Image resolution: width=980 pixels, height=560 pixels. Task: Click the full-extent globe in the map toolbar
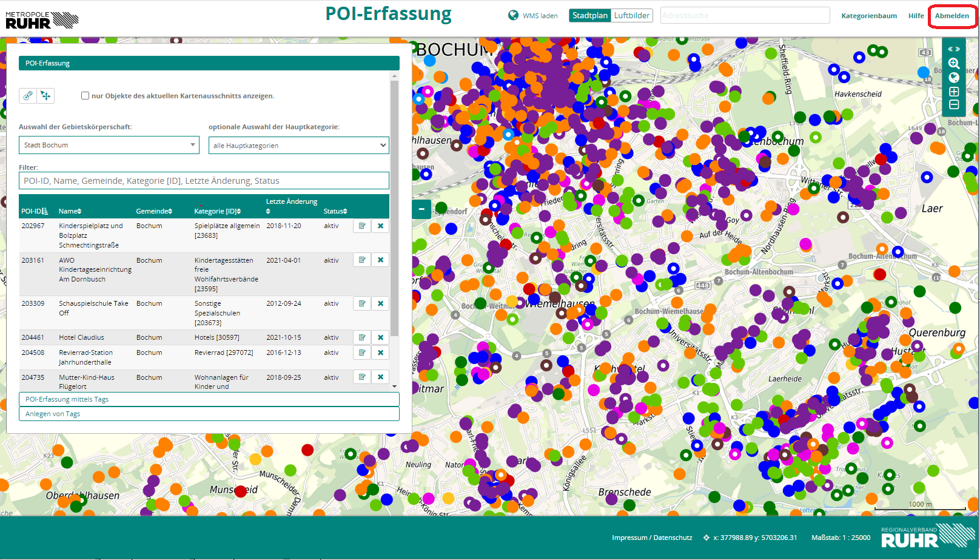coord(954,77)
